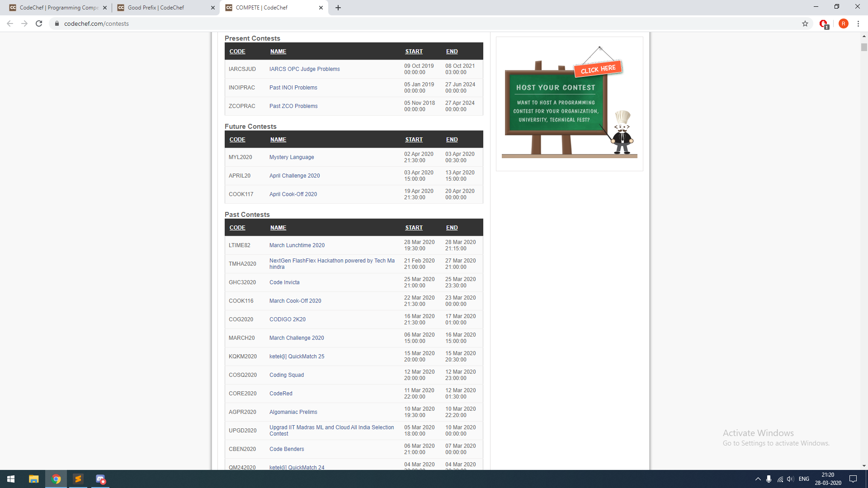Switch to CodeChef Programming Competition tab
Screen dimensions: 868x488
point(59,8)
